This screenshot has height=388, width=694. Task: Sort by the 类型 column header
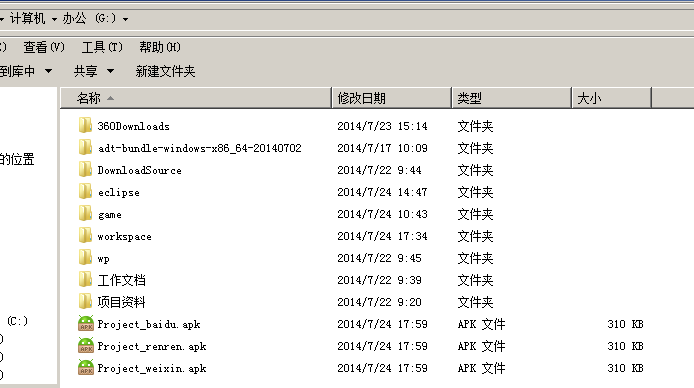512,98
